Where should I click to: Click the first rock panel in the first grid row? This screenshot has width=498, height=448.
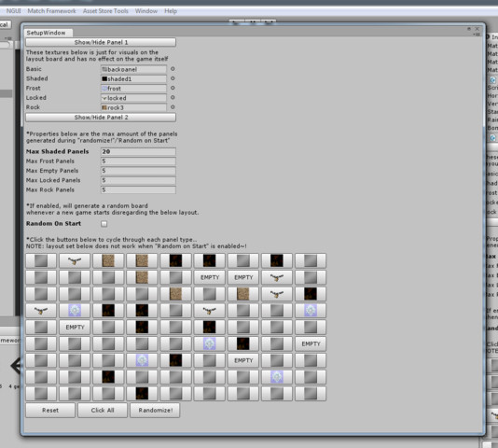point(108,260)
